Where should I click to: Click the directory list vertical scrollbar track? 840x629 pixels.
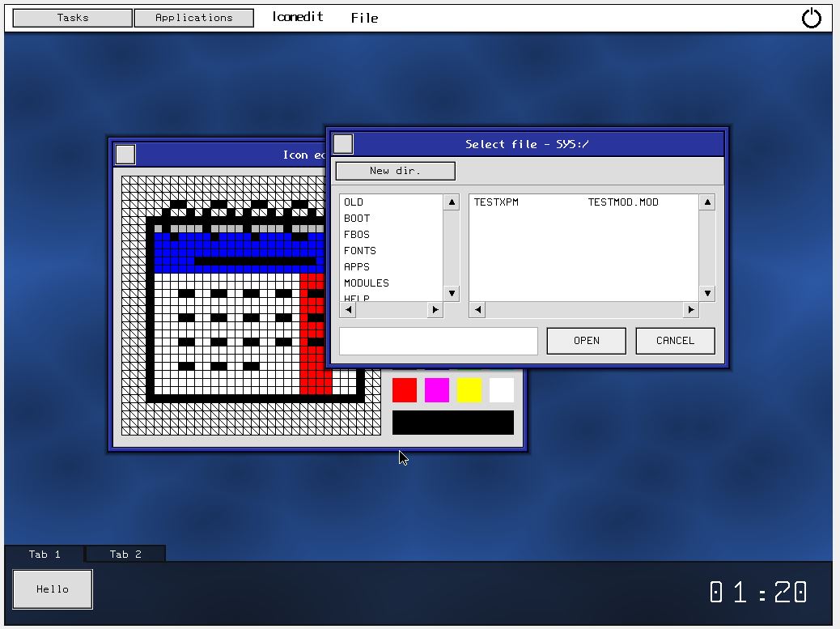[452, 248]
